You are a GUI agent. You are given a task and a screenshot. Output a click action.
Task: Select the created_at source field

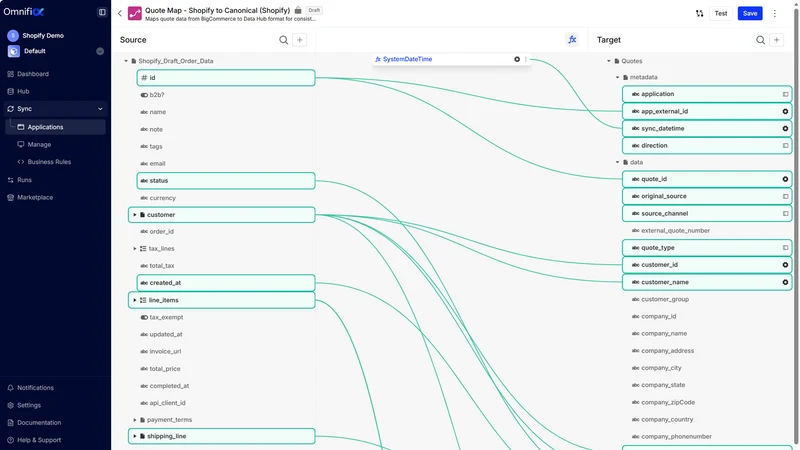[x=226, y=283]
